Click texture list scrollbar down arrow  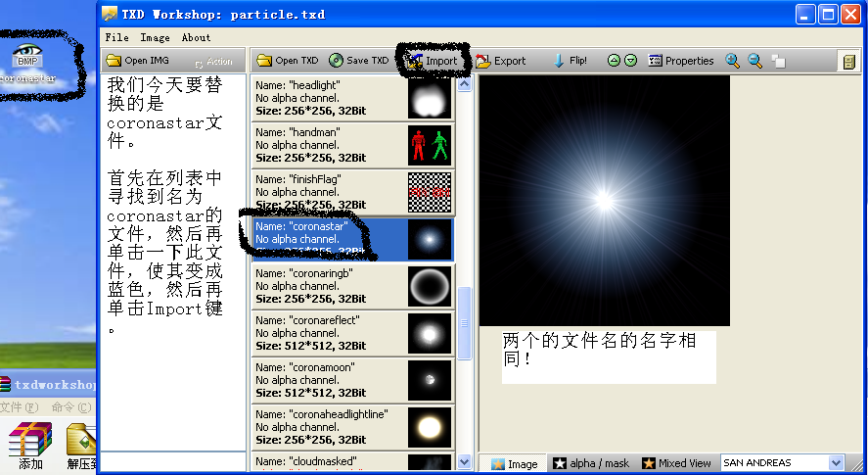[465, 461]
